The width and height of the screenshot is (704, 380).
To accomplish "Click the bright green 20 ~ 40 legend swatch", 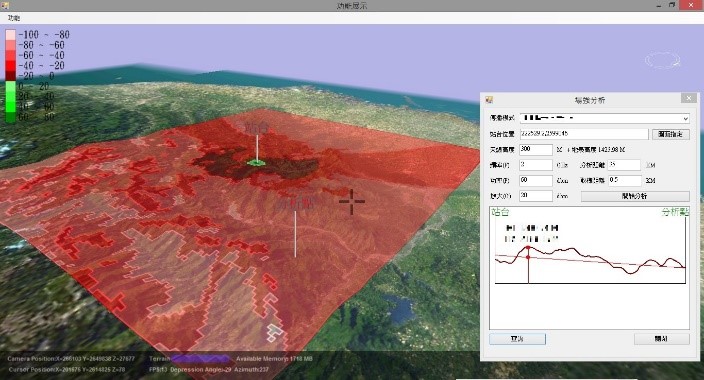I will 10,96.
